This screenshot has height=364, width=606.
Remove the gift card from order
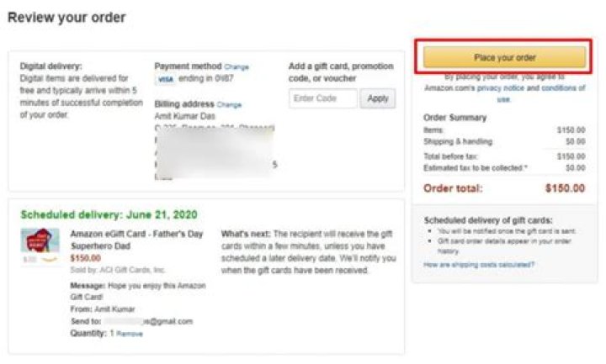coord(130,334)
